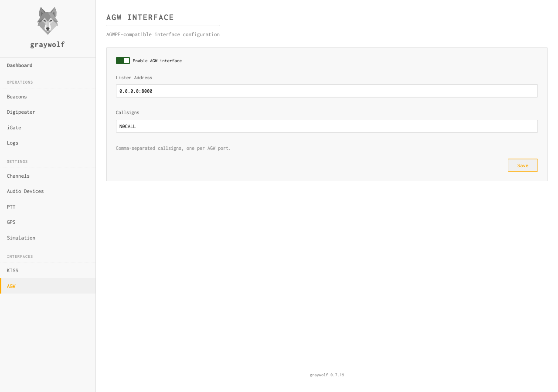Click the graywolf 0.7.19 version text
558x392 pixels.
327,375
